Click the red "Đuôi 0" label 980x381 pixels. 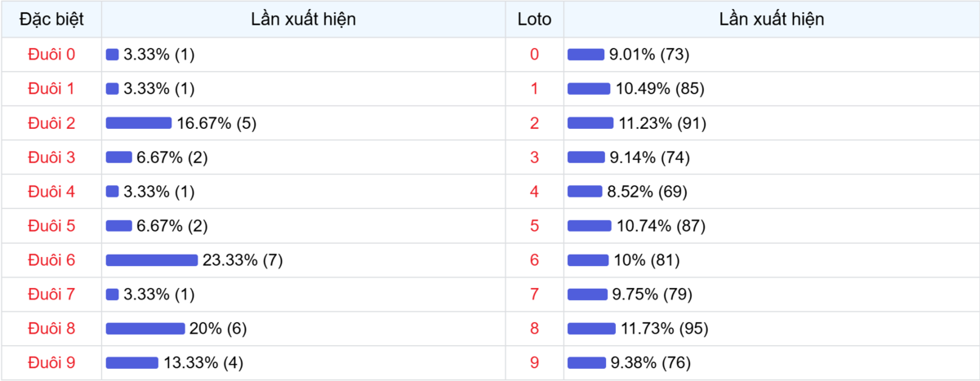pyautogui.click(x=51, y=55)
